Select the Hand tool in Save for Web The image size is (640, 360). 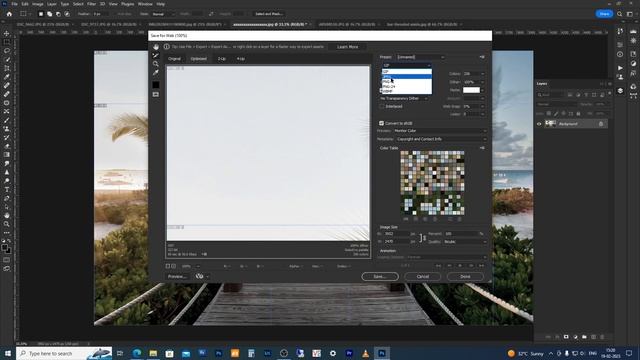(x=156, y=47)
